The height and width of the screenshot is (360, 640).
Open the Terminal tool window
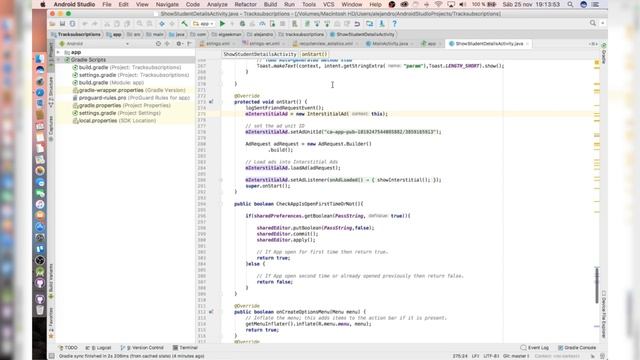[x=185, y=348]
